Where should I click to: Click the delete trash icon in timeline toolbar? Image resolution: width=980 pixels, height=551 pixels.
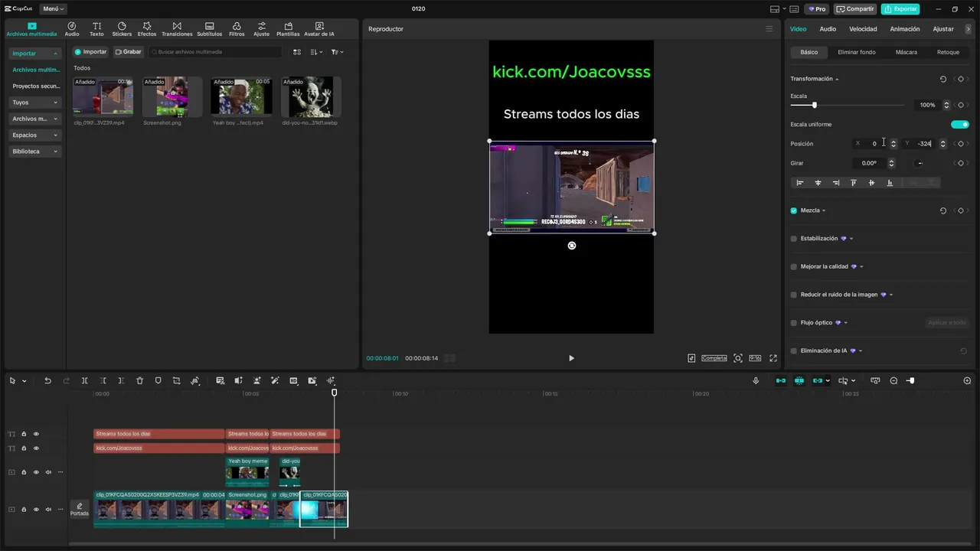(x=139, y=380)
